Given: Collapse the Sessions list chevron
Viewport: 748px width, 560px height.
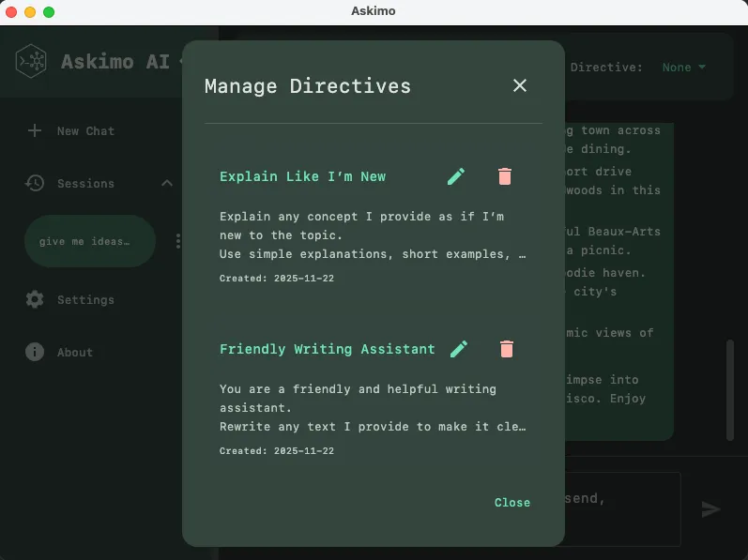Looking at the screenshot, I should tap(167, 183).
